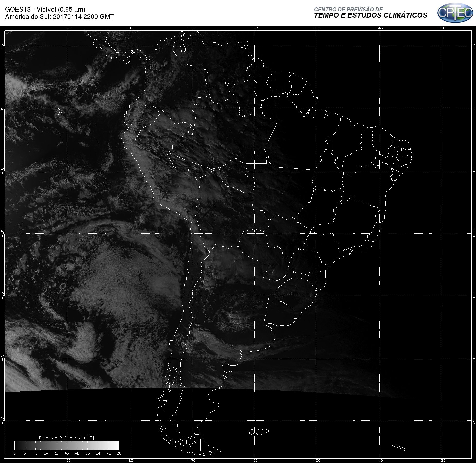Click the '-60' longitude label on the bottom axis
Viewport: 476px width, 463px height.
254,460
